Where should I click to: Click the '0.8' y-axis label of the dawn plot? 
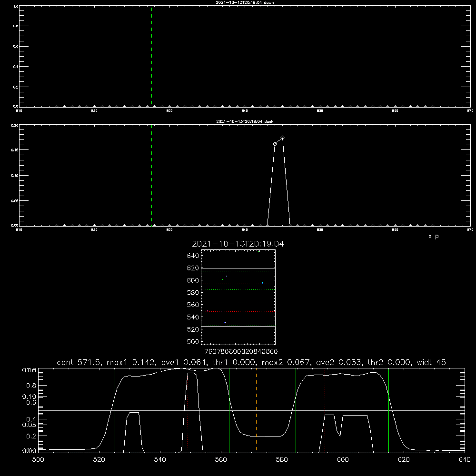[x=16, y=26]
